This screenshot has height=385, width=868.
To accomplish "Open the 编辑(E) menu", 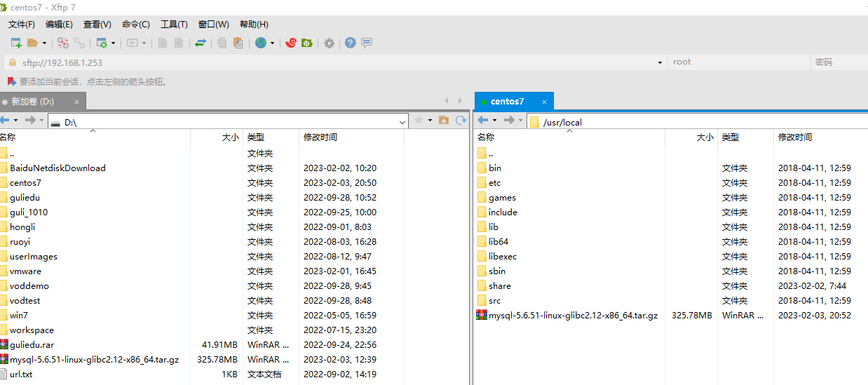I will click(x=59, y=25).
